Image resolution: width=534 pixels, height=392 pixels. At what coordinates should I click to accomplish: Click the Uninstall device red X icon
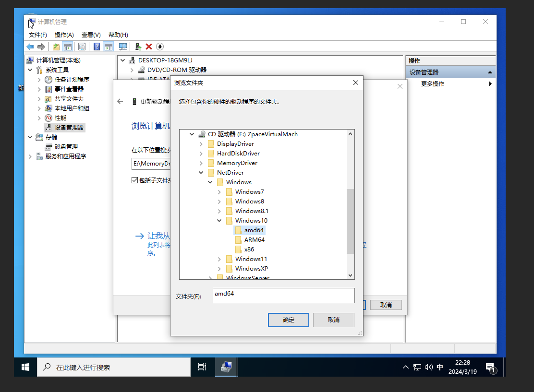click(149, 46)
